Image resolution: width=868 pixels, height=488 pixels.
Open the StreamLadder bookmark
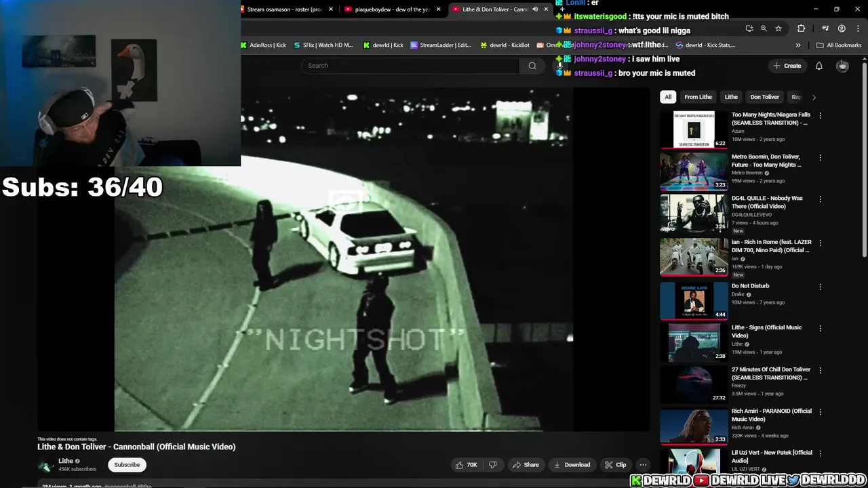(441, 45)
